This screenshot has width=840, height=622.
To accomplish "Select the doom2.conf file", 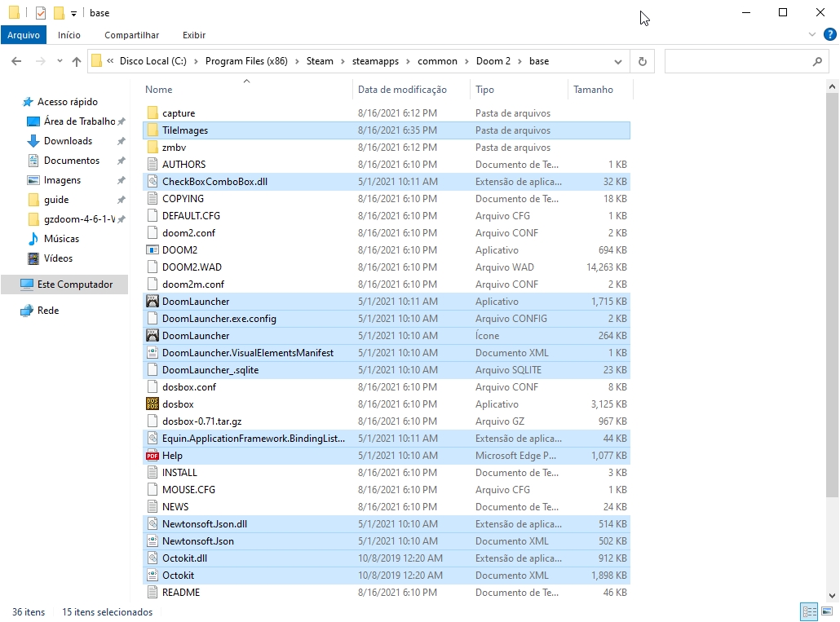I will pos(387,233).
